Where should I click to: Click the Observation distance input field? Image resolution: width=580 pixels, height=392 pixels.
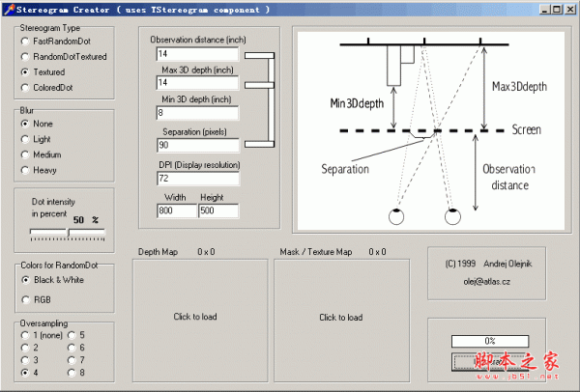point(196,53)
